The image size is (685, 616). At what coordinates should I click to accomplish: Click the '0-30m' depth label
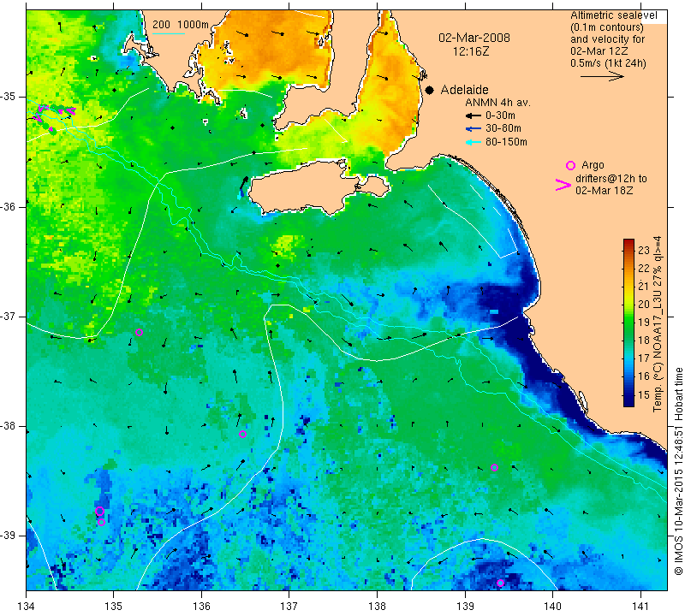[500, 115]
